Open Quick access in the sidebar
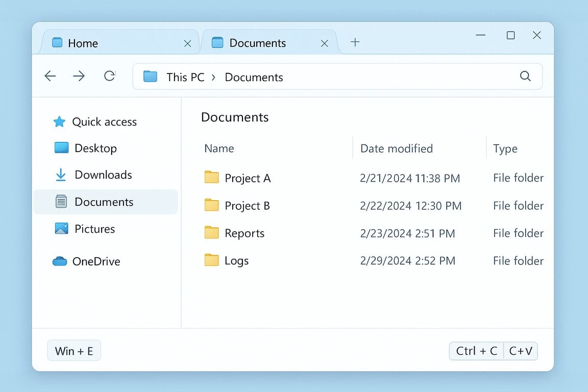 tap(94, 121)
